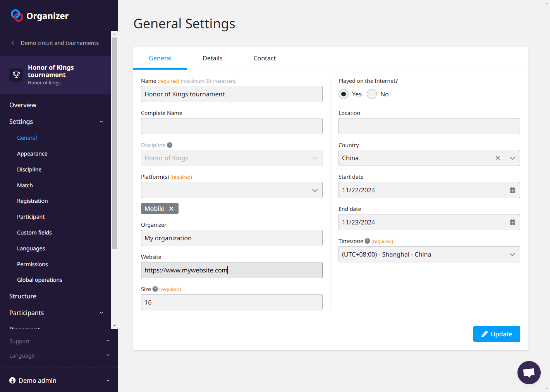The image size is (550, 392).
Task: Click the Update button
Action: (x=496, y=334)
